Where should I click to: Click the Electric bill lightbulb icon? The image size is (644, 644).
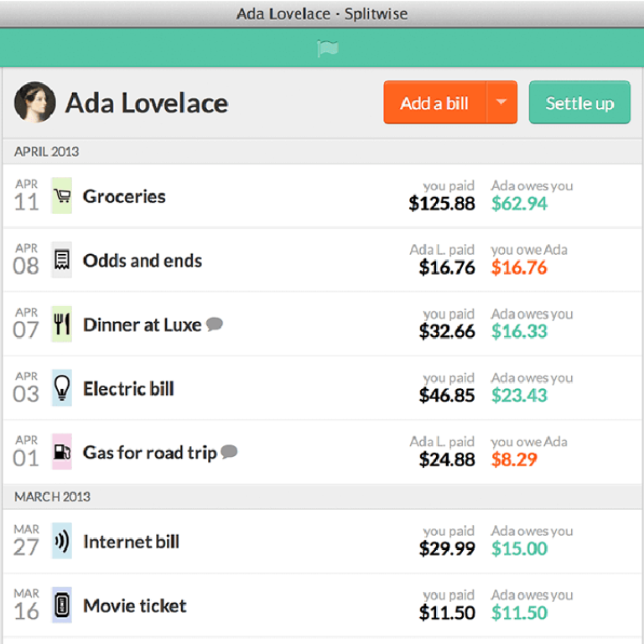click(61, 387)
